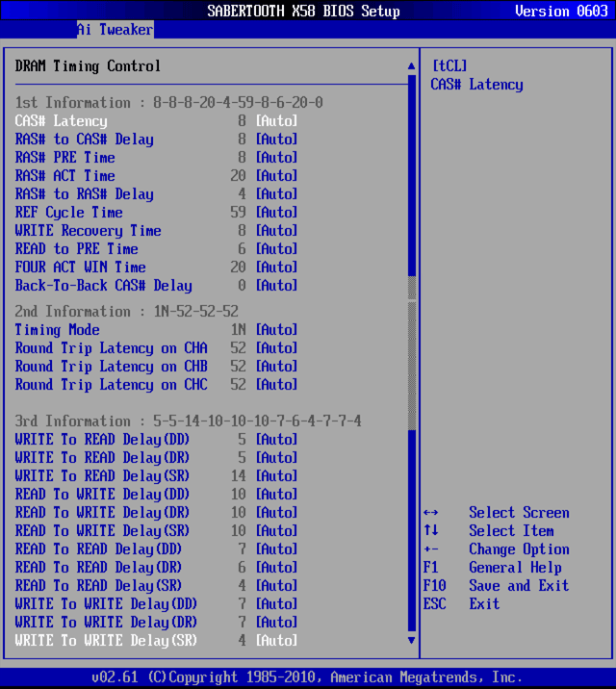Select Round Trip Latency on CHB [Auto]
This screenshot has height=689, width=616.
(276, 367)
